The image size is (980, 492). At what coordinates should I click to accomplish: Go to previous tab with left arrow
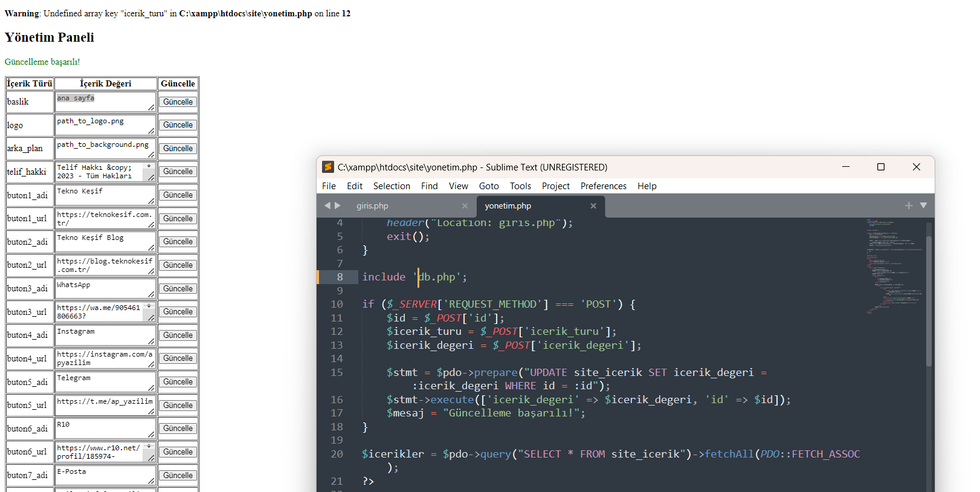click(327, 206)
